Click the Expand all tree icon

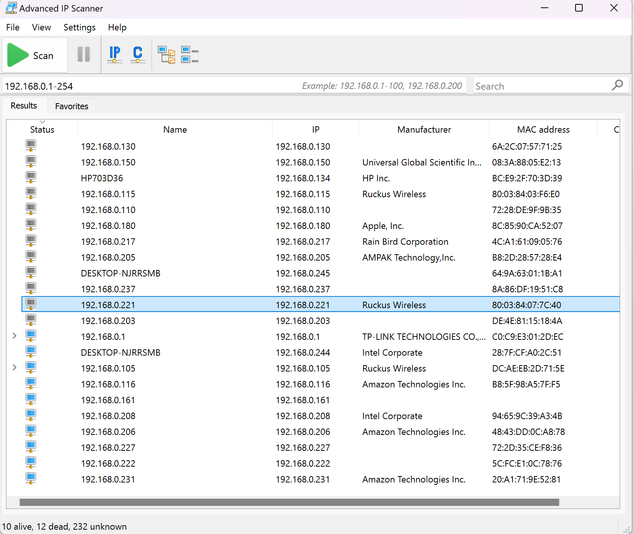[166, 55]
